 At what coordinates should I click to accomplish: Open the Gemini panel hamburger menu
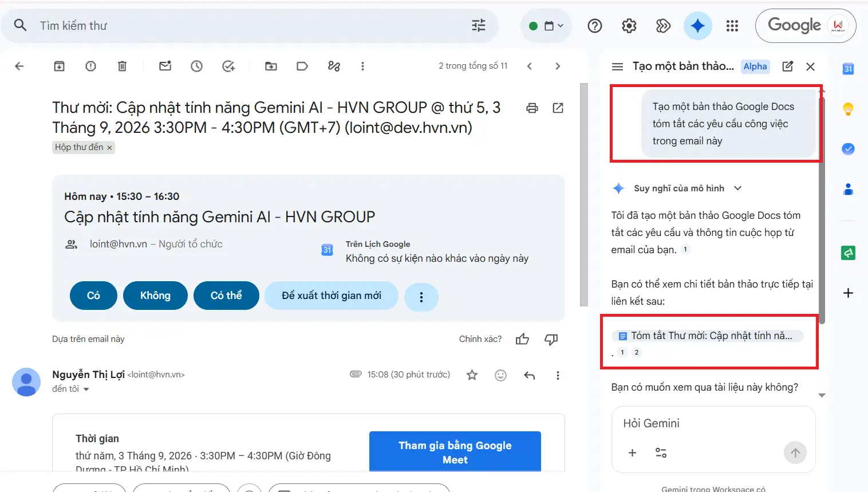[x=617, y=66]
